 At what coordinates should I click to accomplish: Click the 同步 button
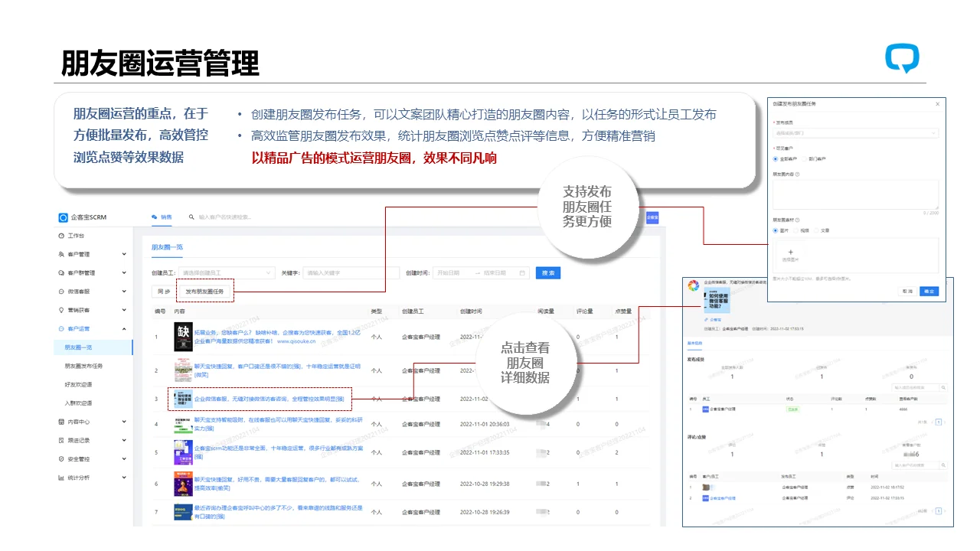click(x=163, y=292)
